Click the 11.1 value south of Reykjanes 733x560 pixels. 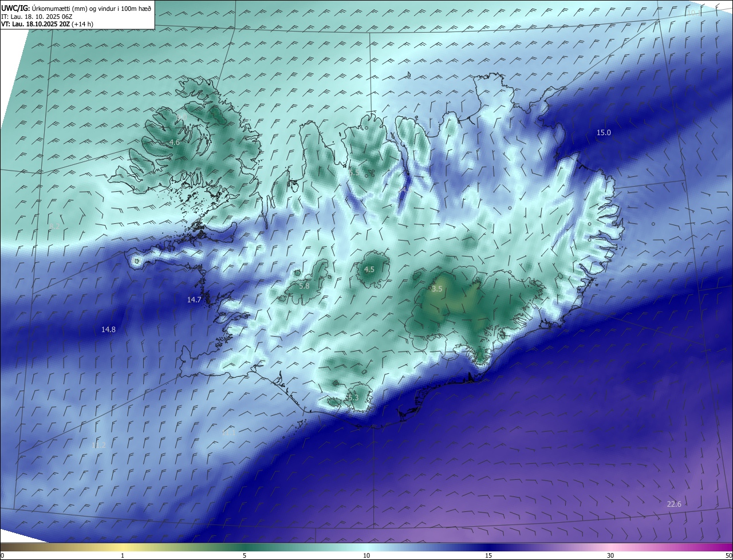pyautogui.click(x=228, y=433)
